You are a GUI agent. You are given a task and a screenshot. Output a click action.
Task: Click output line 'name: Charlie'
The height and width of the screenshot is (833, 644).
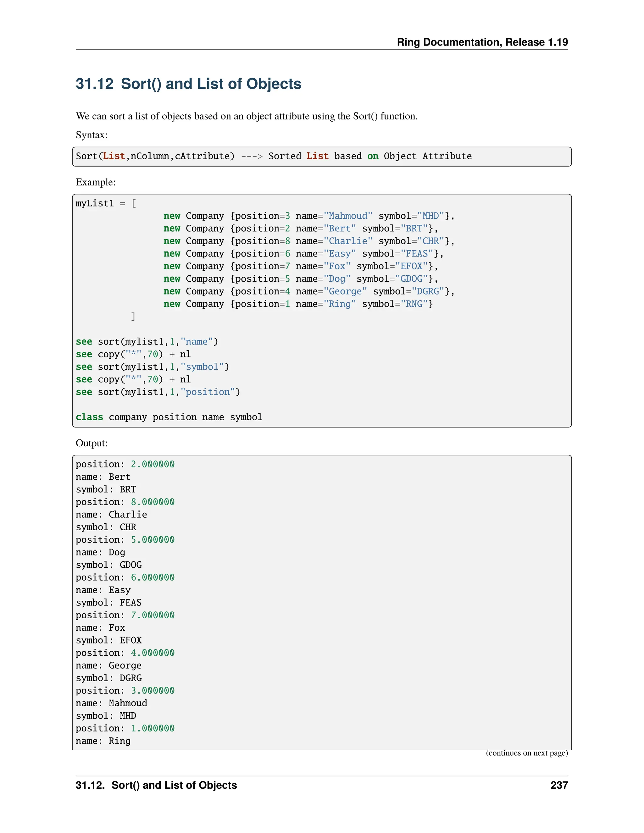click(x=111, y=515)
